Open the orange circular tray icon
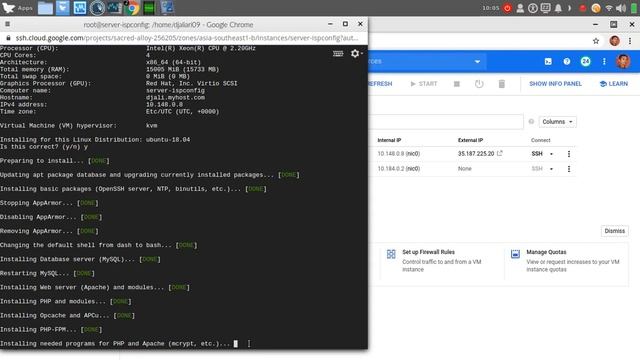This screenshot has width=640, height=360. pyautogui.click(x=596, y=8)
